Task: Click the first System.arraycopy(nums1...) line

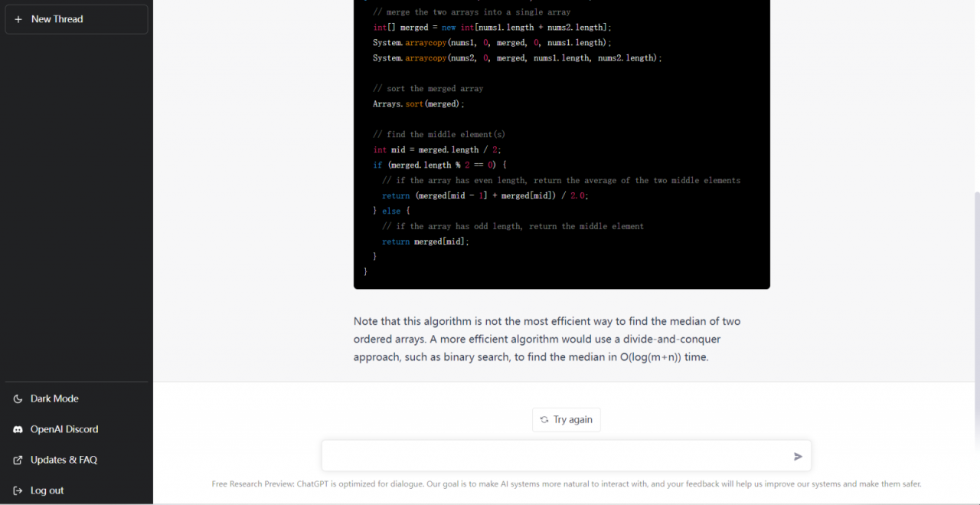Action: 492,42
